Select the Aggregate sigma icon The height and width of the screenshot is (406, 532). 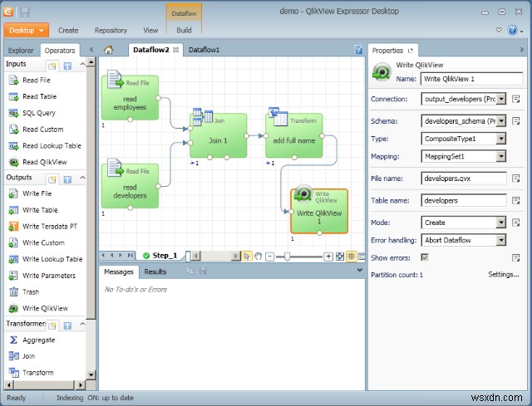click(x=13, y=340)
